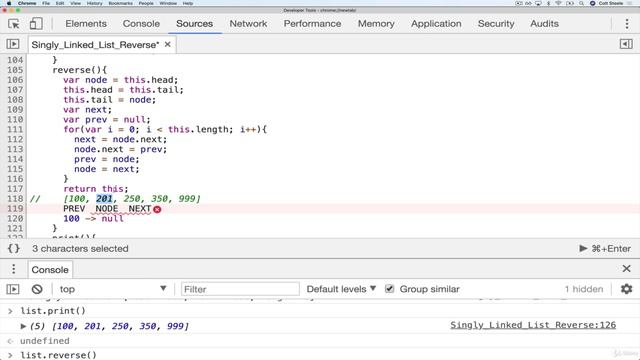Viewport: 640px width, 360px height.
Task: Run snippet with the play icon
Action: (x=583, y=248)
